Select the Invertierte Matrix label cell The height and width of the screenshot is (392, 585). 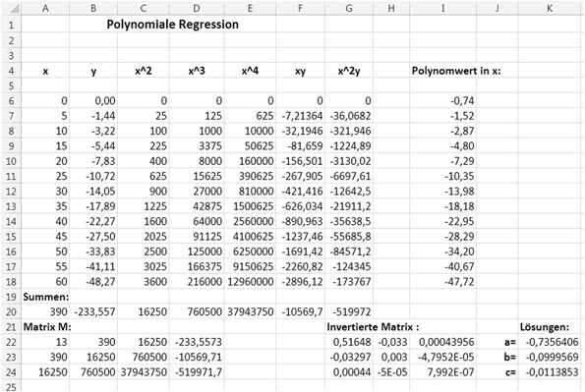click(x=373, y=327)
